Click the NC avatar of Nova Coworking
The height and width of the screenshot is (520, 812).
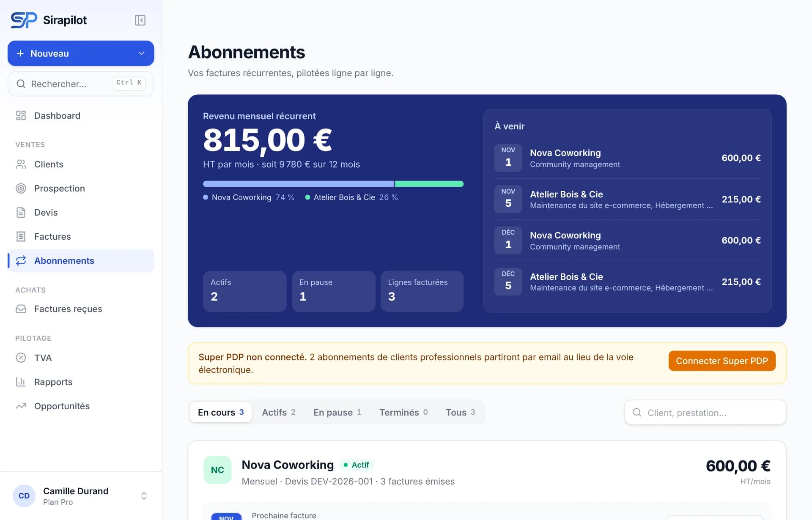[217, 470]
